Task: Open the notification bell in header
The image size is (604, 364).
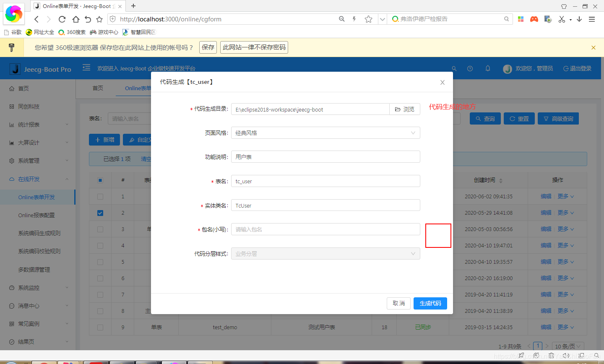Action: coord(488,68)
